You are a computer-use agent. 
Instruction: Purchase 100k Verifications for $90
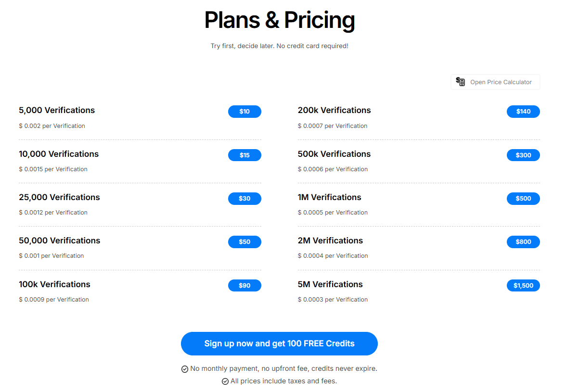(x=244, y=285)
